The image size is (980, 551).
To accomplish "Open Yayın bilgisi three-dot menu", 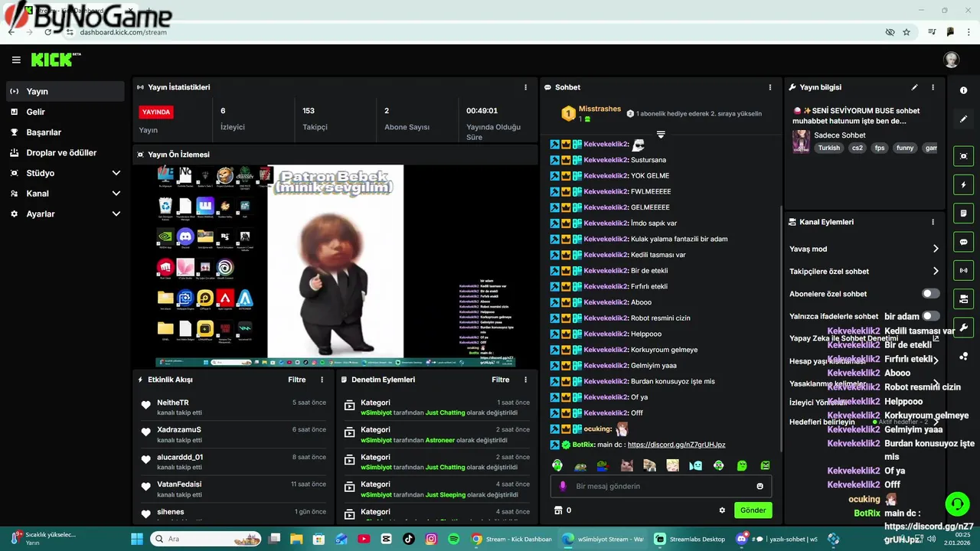I will [x=933, y=87].
